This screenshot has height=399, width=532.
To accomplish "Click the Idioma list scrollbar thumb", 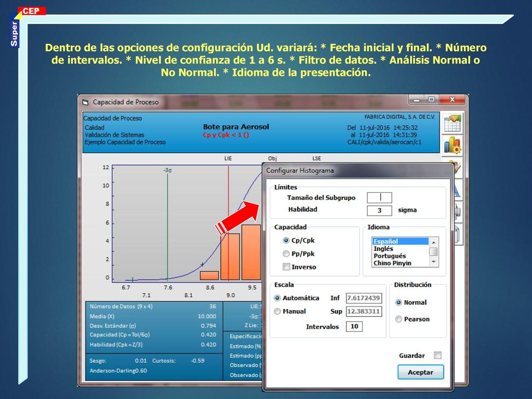I will pyautogui.click(x=433, y=251).
